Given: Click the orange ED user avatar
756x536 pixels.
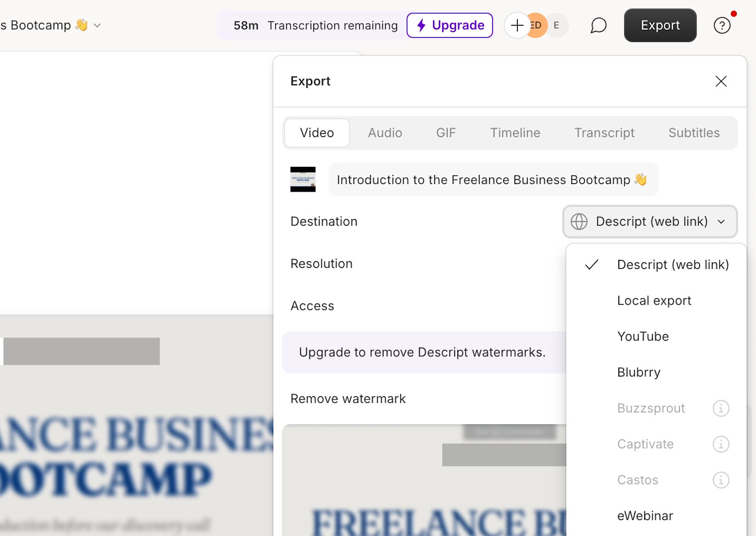Looking at the screenshot, I should [x=536, y=25].
